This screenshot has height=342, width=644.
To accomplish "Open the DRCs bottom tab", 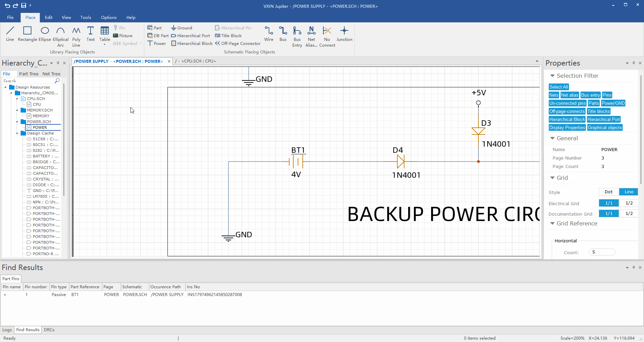I will (49, 330).
